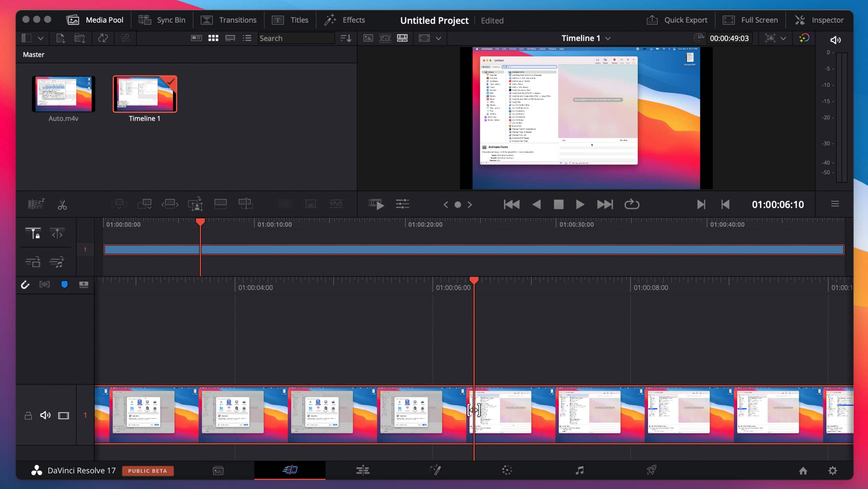Open the Deliver page
The image size is (868, 489).
tap(651, 470)
